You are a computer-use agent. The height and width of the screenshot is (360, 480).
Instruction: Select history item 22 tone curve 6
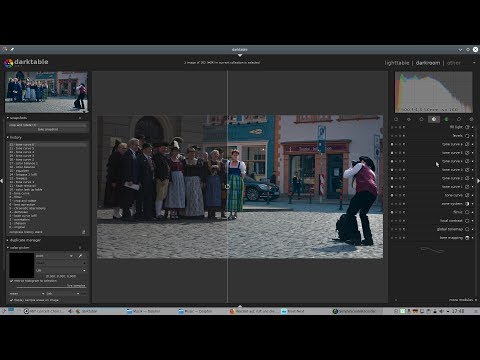tap(48, 145)
